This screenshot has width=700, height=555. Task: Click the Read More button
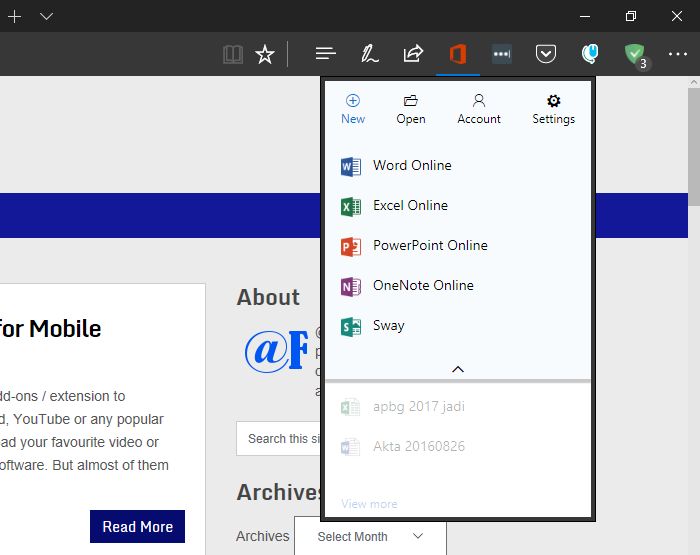coord(137,527)
